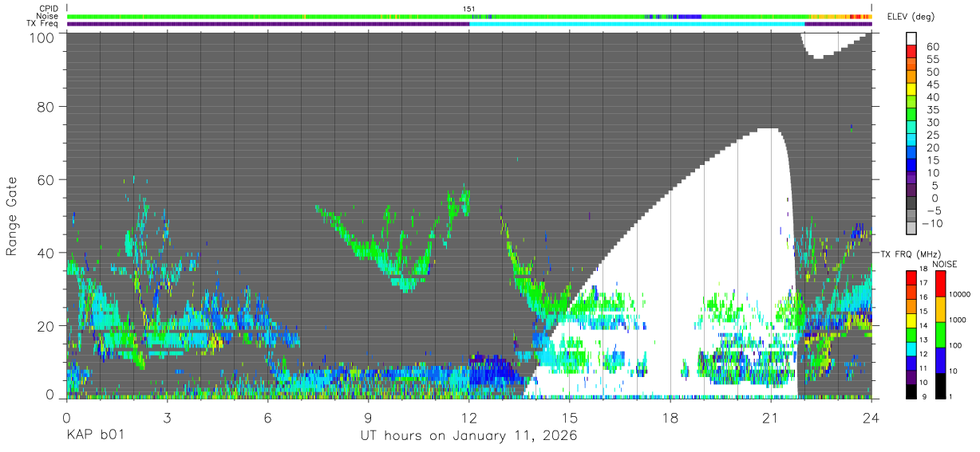The image size is (980, 452).
Task: Click the CPID label at top left
Action: [48, 9]
